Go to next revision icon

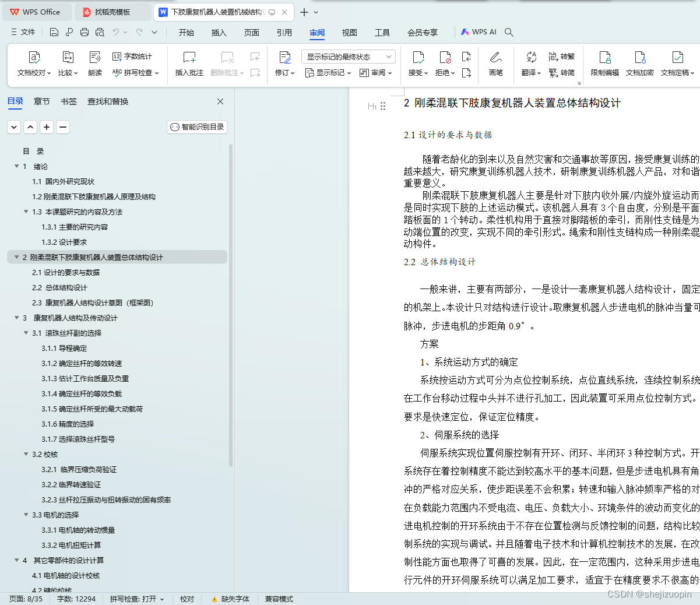466,73
